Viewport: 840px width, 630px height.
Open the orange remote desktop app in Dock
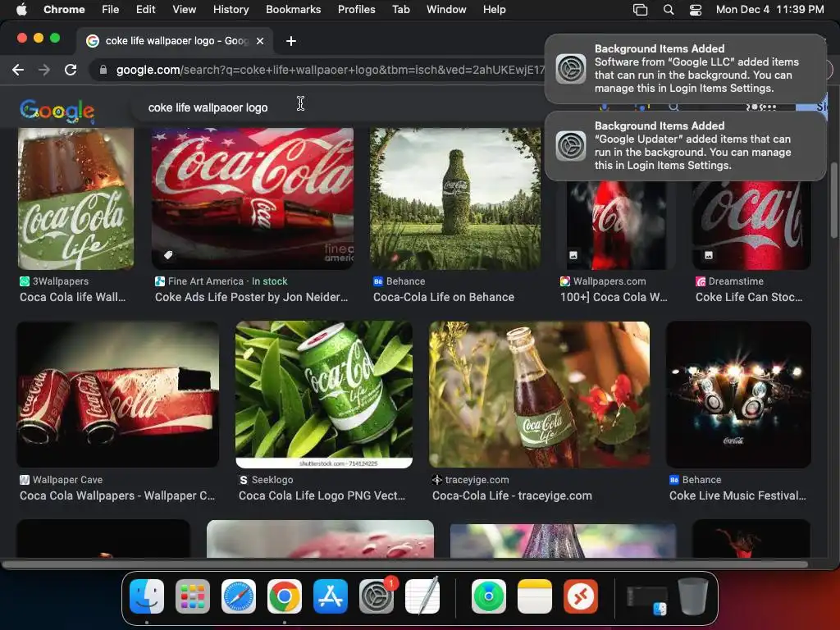581,596
